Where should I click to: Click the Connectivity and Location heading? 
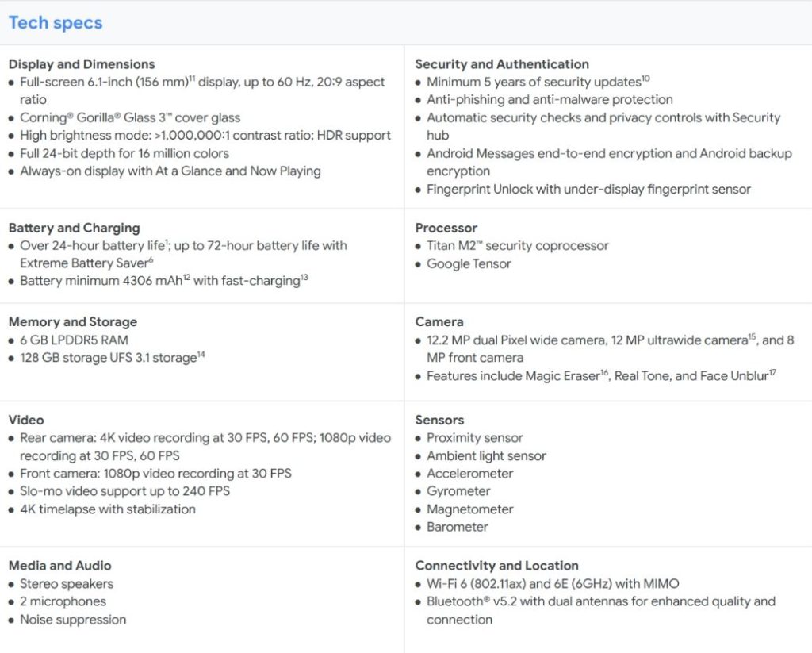pyautogui.click(x=496, y=566)
